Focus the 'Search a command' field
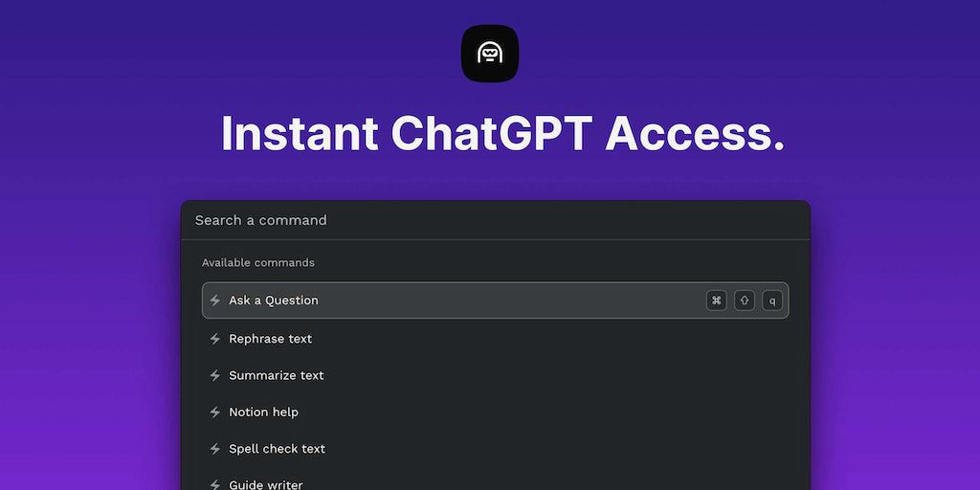The width and height of the screenshot is (980, 490). [x=479, y=220]
